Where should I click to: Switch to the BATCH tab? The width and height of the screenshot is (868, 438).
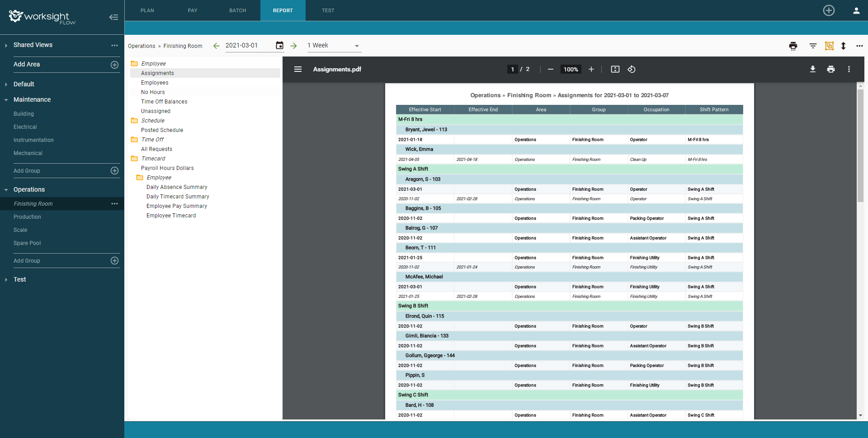pos(237,10)
